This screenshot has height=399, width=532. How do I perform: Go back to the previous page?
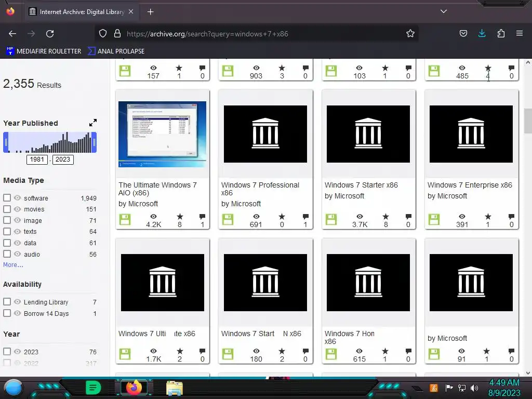click(12, 34)
